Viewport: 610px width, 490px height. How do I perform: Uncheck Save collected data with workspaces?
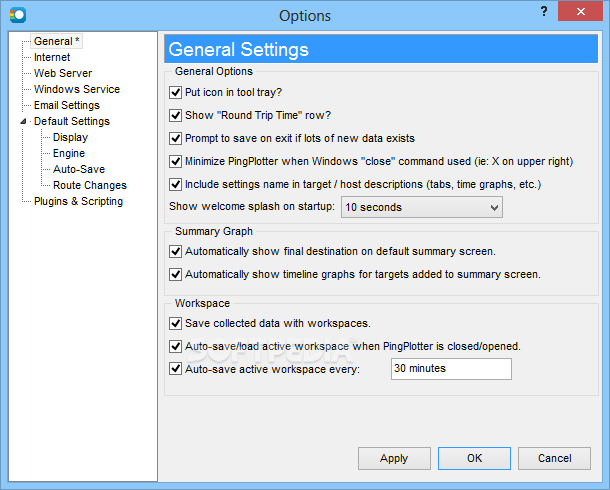click(x=175, y=323)
